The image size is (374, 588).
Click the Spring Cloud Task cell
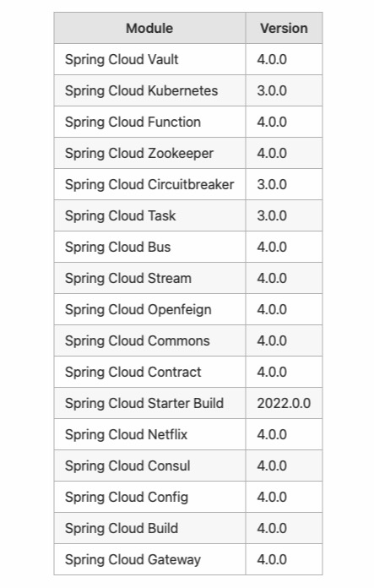coord(150,215)
